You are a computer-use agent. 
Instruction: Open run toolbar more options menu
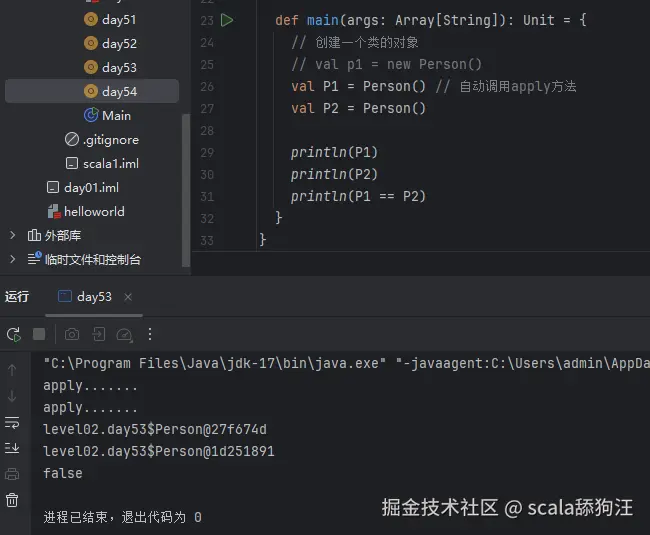click(150, 334)
